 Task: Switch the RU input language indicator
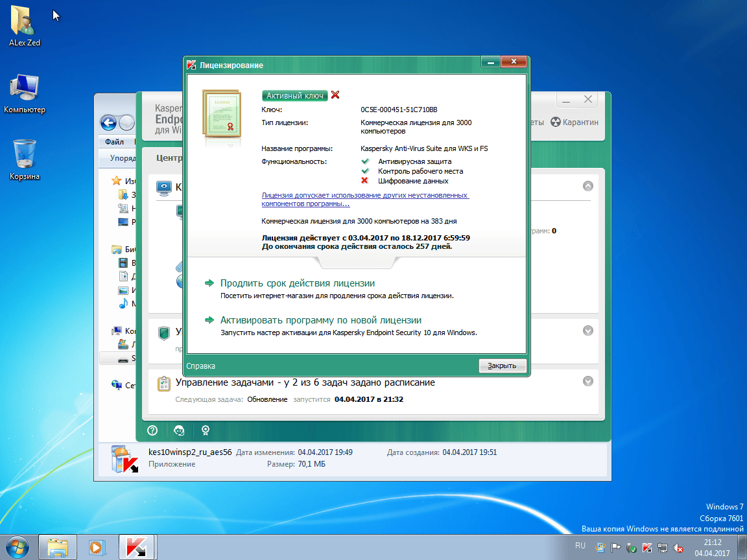click(x=580, y=546)
